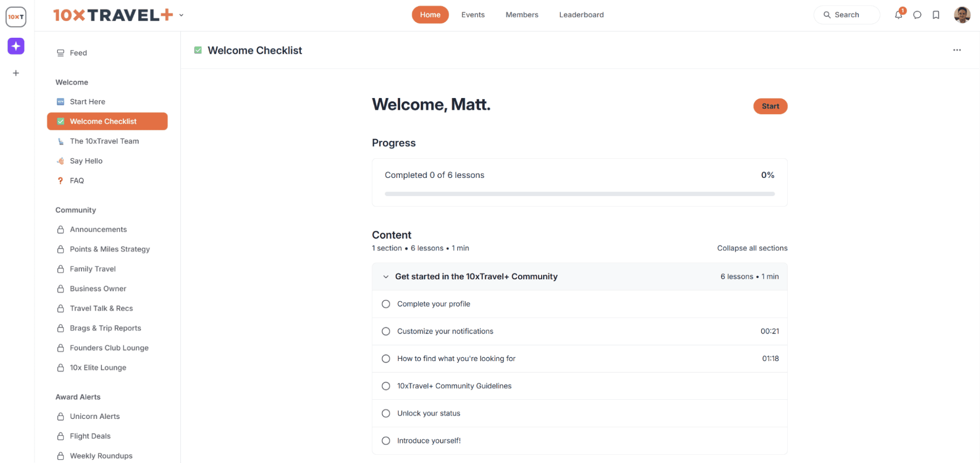Click the lock icon beside Family Travel
The width and height of the screenshot is (980, 463).
pyautogui.click(x=60, y=269)
